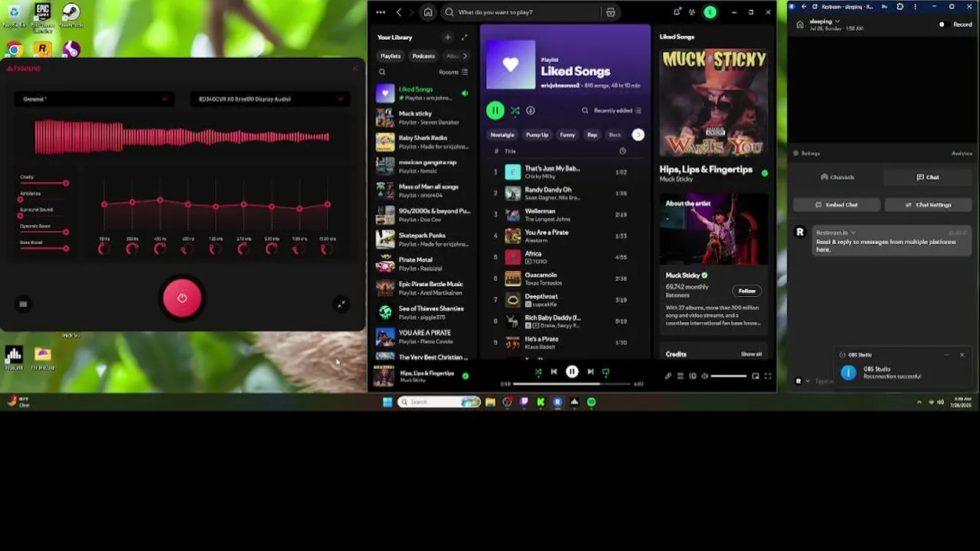Mute Spotify volume speaker icon
Viewport: 980px width, 551px height.
point(704,376)
